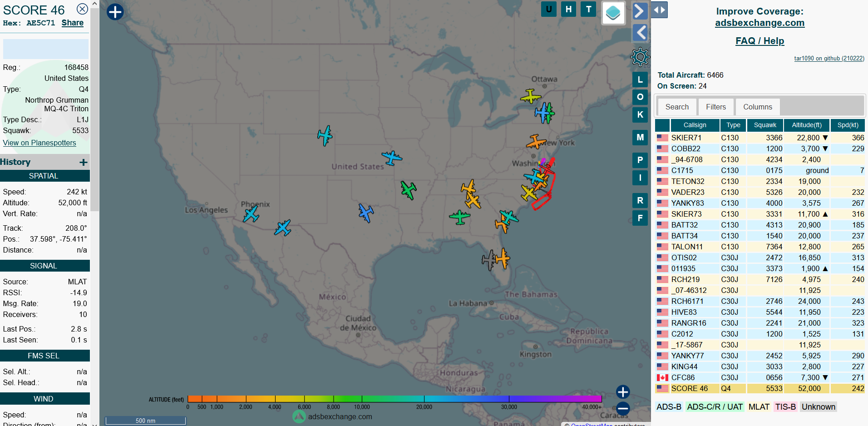Click the SPATIAL section header
Screen dimensions: 868x426
[x=45, y=176]
